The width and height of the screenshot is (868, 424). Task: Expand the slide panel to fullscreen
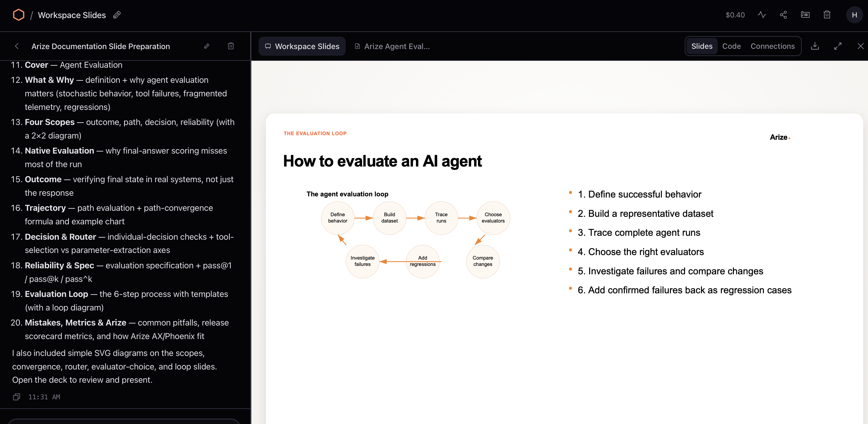point(838,46)
